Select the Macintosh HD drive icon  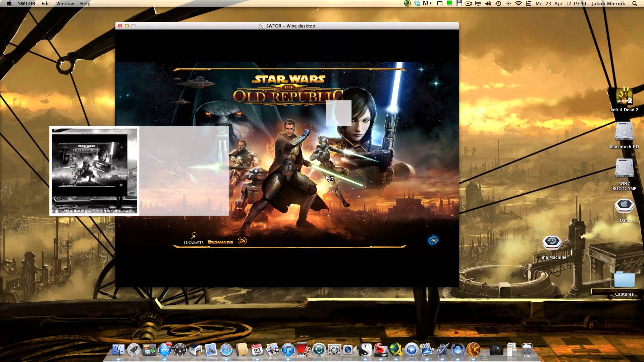point(624,131)
